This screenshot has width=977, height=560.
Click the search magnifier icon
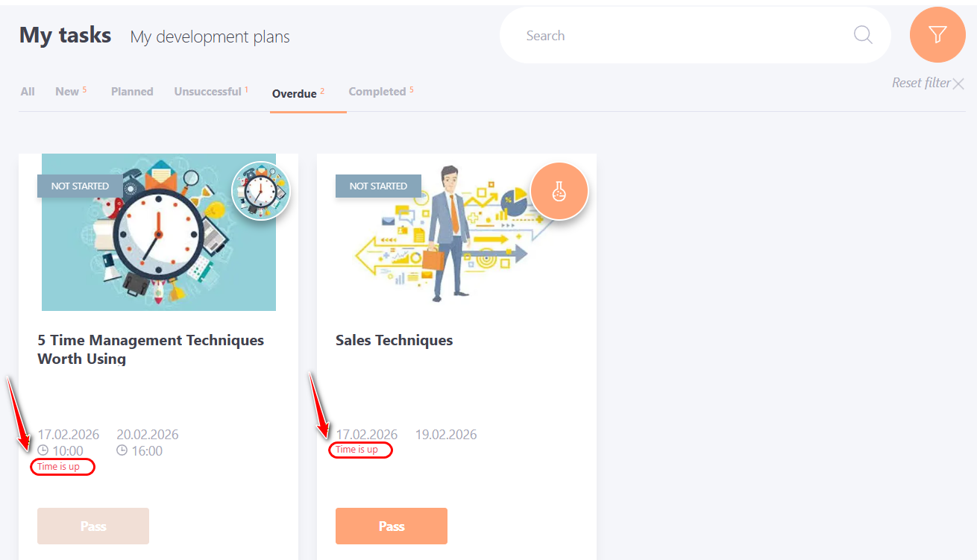[863, 35]
